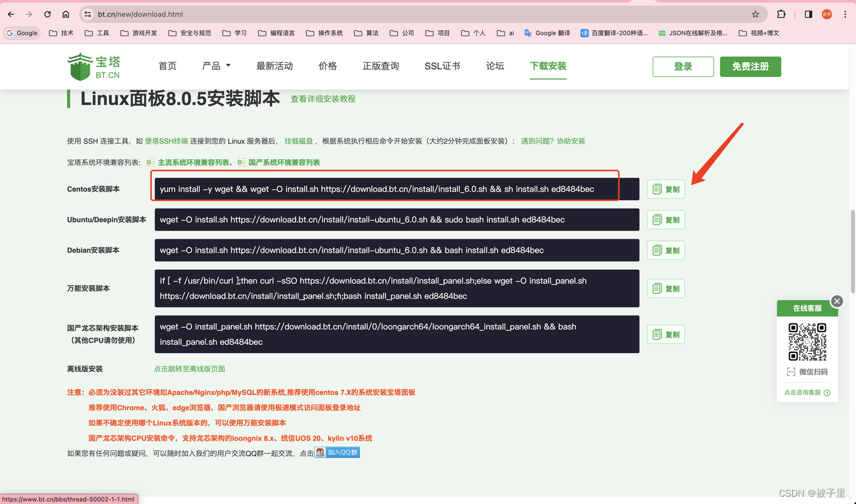Open the 学习 bookmarks folder
This screenshot has width=856, height=504.
click(x=235, y=33)
